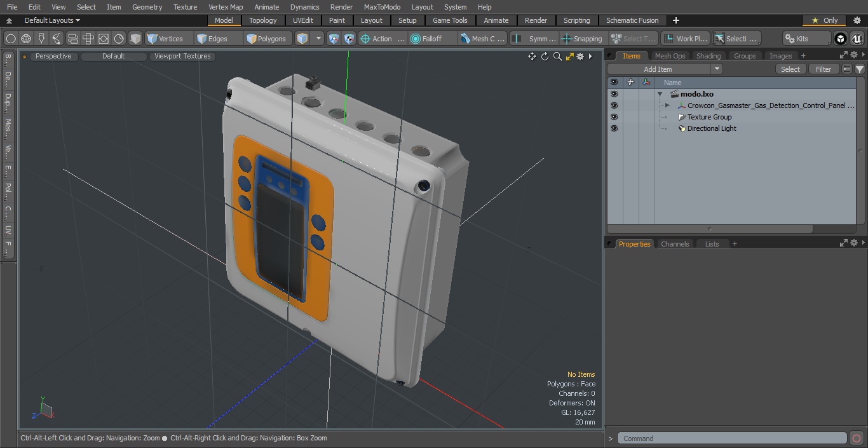
Task: Open the Action Center tool
Action: [382, 39]
